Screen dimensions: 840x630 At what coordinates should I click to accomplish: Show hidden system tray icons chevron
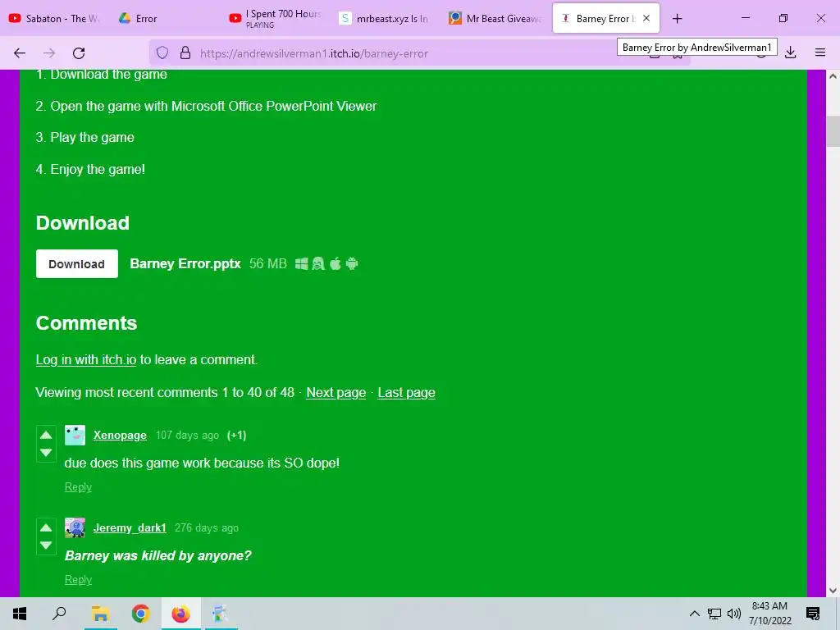694,614
